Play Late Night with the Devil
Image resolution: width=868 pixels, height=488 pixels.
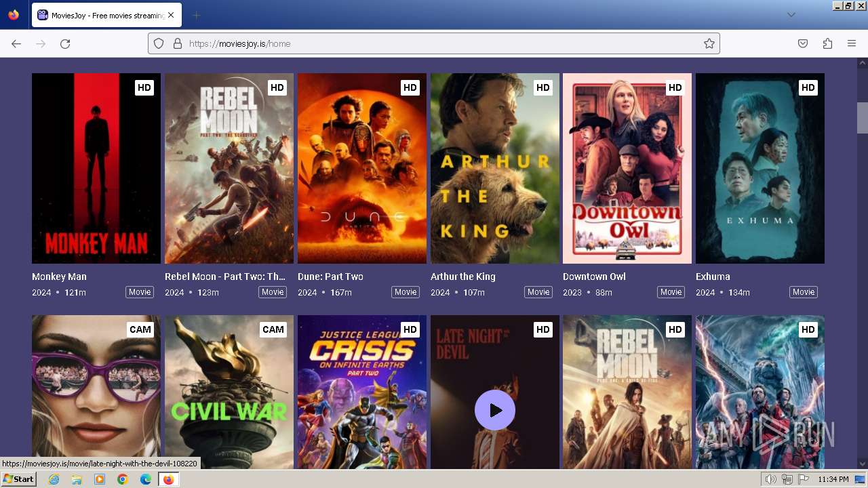(x=495, y=410)
